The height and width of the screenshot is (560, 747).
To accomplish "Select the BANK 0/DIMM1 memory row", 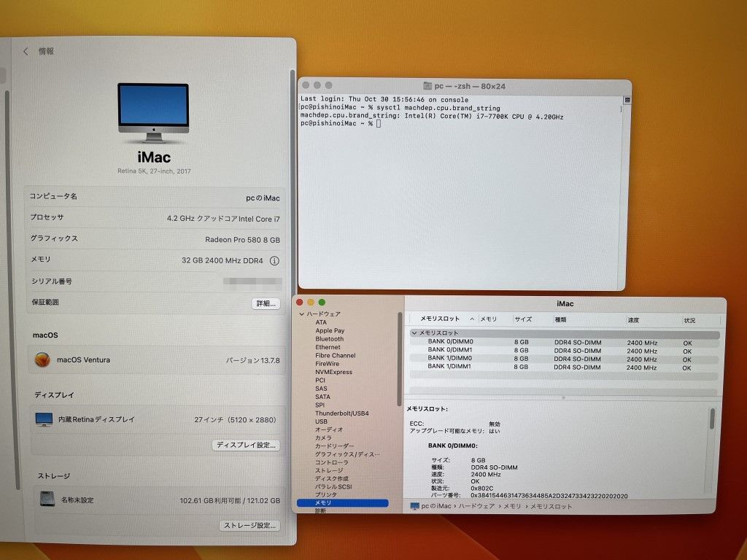I will click(565, 351).
